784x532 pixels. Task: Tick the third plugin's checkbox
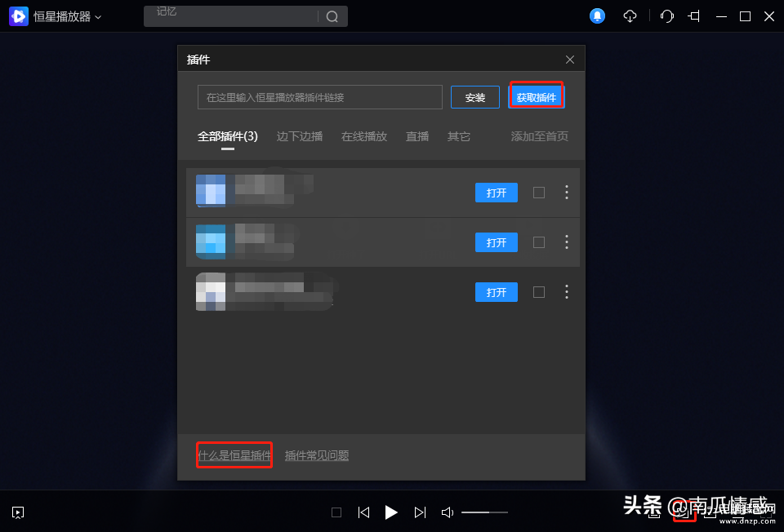tap(539, 292)
